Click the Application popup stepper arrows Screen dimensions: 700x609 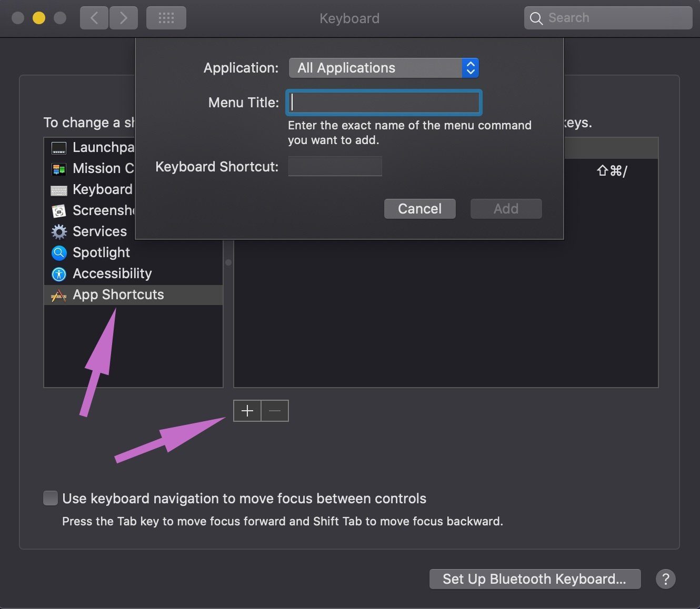[x=471, y=68]
